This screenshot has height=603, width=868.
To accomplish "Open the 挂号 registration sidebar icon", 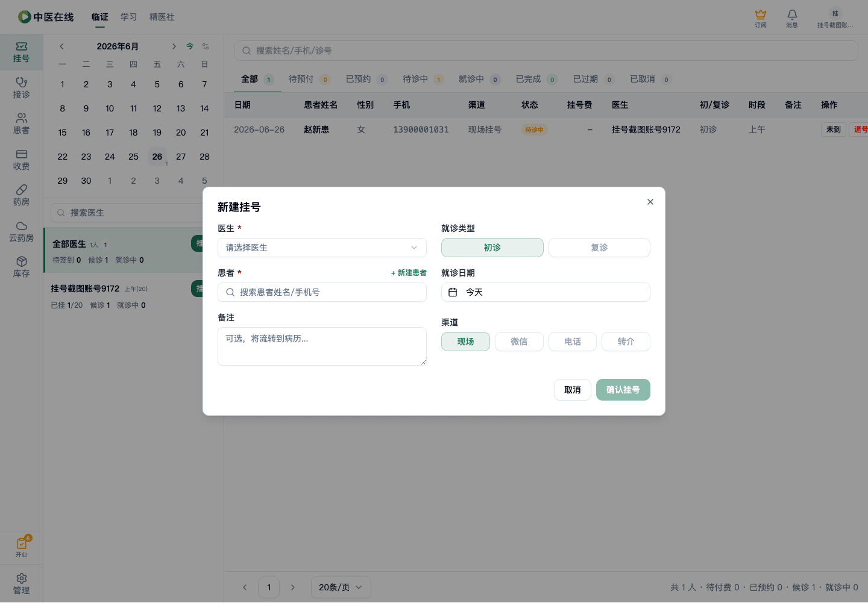I will pos(21,52).
